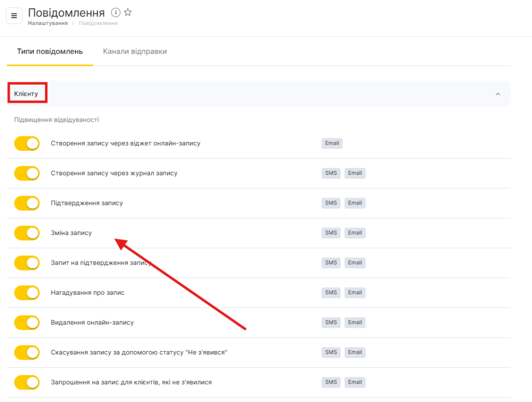This screenshot has width=532, height=402.
Task: Click Email tag for widget online booking
Action: pos(332,144)
